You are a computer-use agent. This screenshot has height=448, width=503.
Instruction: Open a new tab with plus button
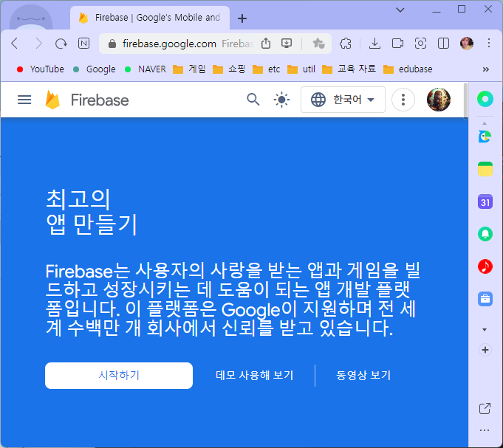pos(242,18)
